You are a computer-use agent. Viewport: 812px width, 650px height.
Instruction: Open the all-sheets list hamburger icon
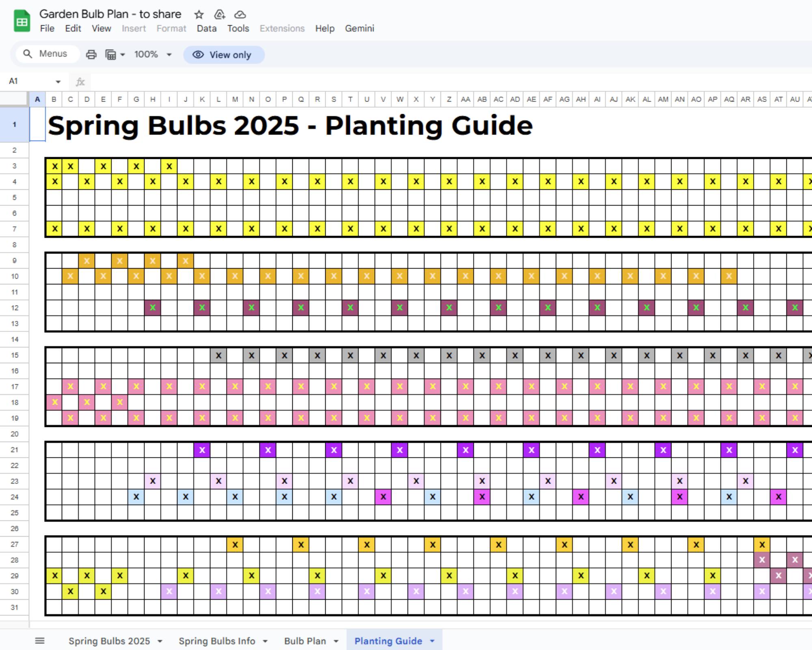[40, 640]
